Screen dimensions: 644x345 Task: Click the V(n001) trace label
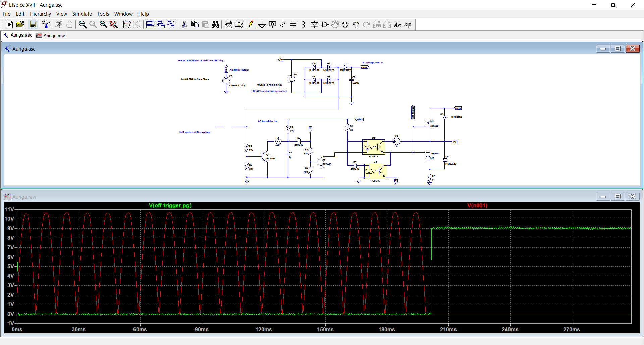click(477, 206)
